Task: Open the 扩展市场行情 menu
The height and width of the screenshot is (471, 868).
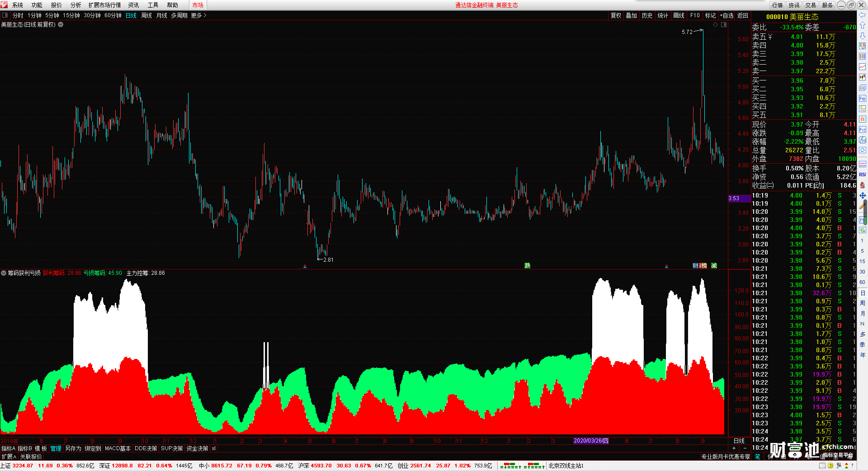Action: (104, 5)
